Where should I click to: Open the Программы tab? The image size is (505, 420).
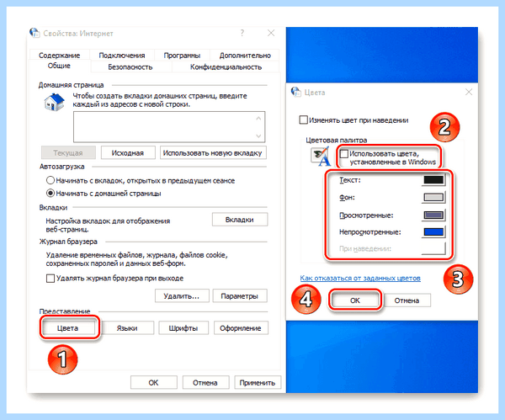coord(182,55)
